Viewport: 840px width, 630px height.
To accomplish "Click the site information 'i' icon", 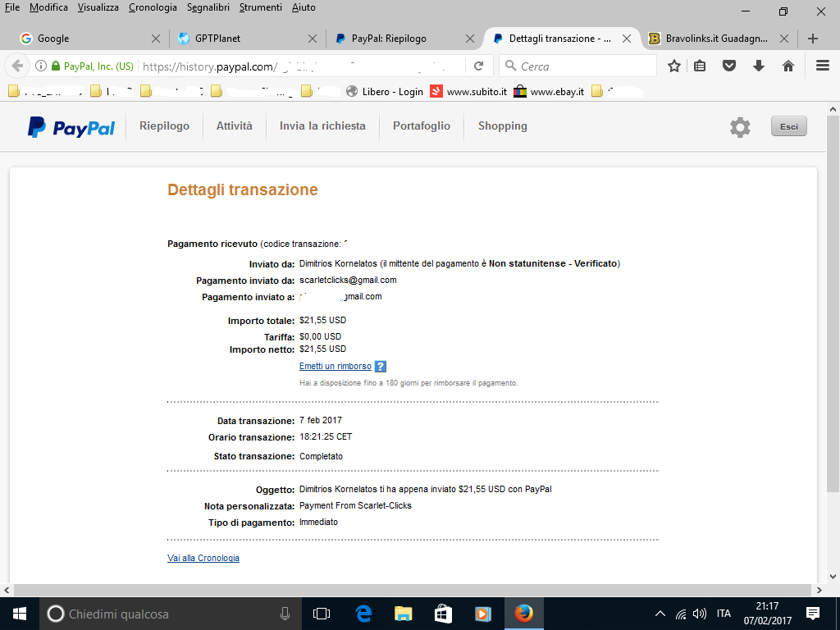I will tap(41, 66).
